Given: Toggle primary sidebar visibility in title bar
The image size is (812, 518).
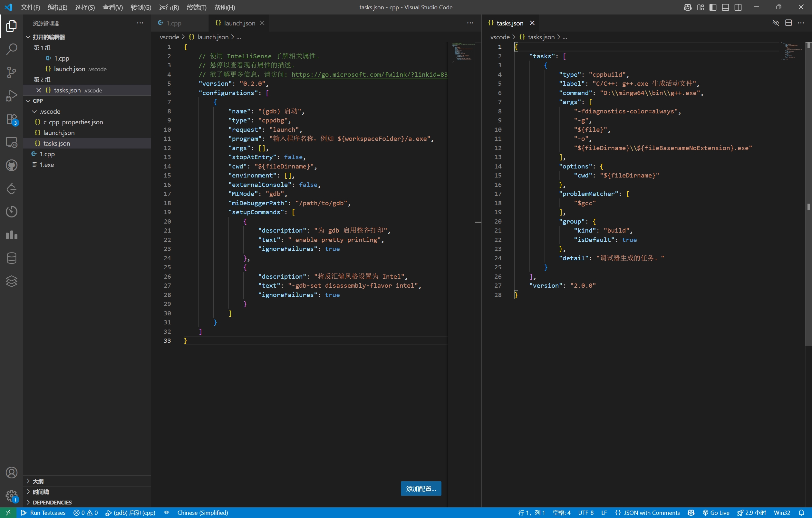Looking at the screenshot, I should (x=713, y=7).
